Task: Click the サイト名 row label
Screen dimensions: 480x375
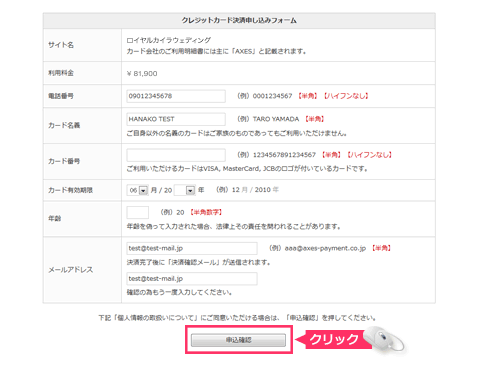Action: [x=61, y=45]
